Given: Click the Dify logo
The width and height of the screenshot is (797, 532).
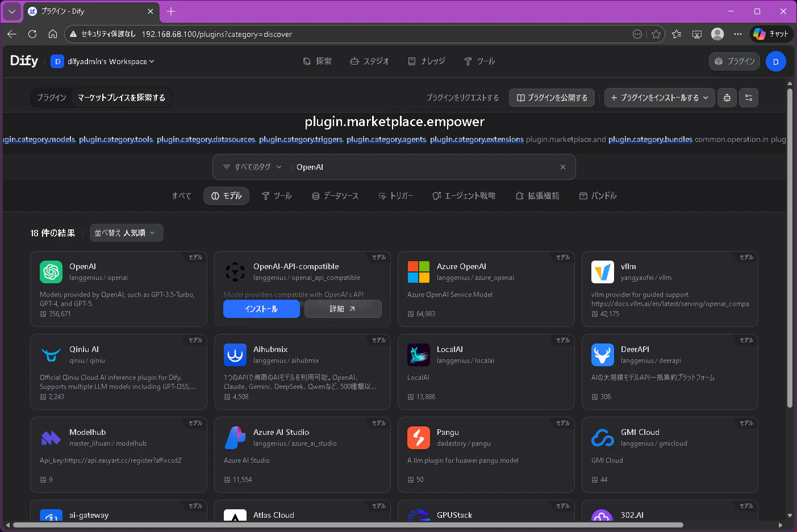Looking at the screenshot, I should click(x=24, y=61).
